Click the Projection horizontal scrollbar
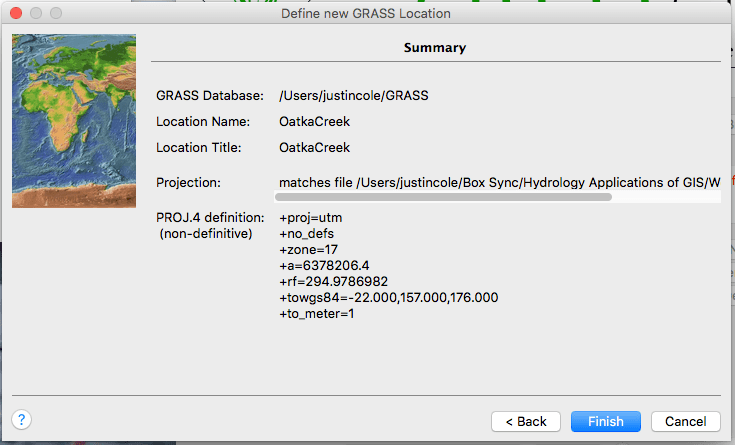Screen dimensions: 735x445 pyautogui.click(x=446, y=197)
